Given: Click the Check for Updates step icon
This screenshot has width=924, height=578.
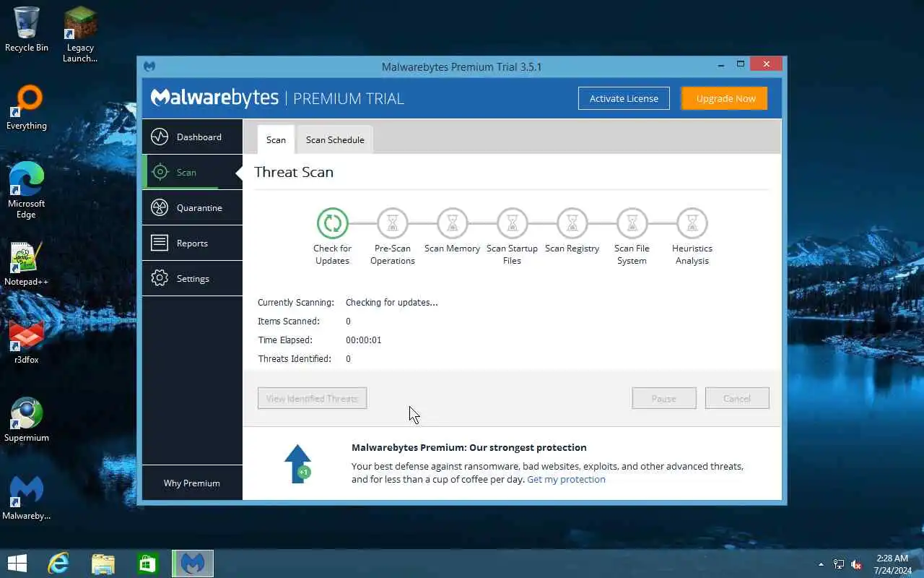Looking at the screenshot, I should coord(332,223).
